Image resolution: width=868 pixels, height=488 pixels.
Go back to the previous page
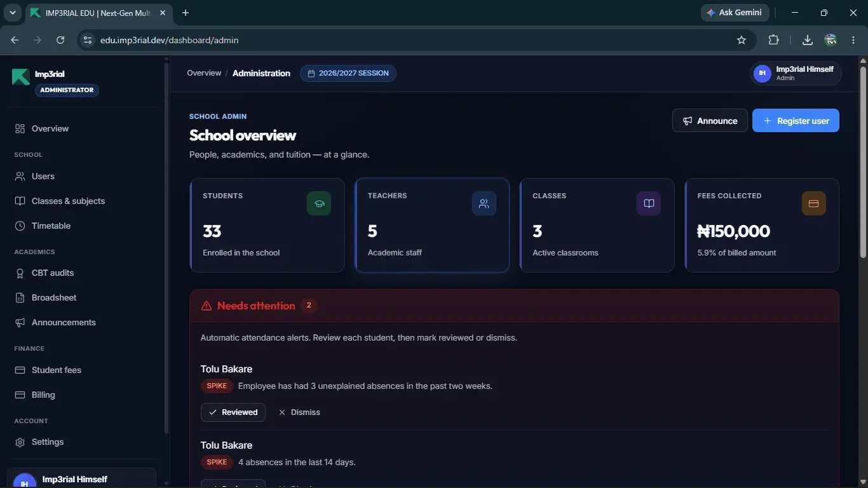(x=15, y=40)
